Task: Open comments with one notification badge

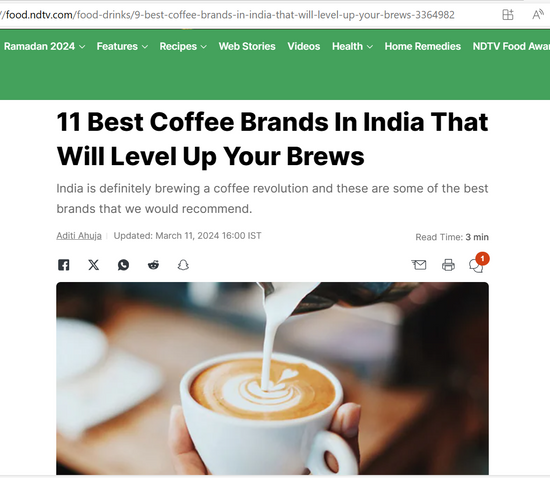Action: (x=478, y=263)
